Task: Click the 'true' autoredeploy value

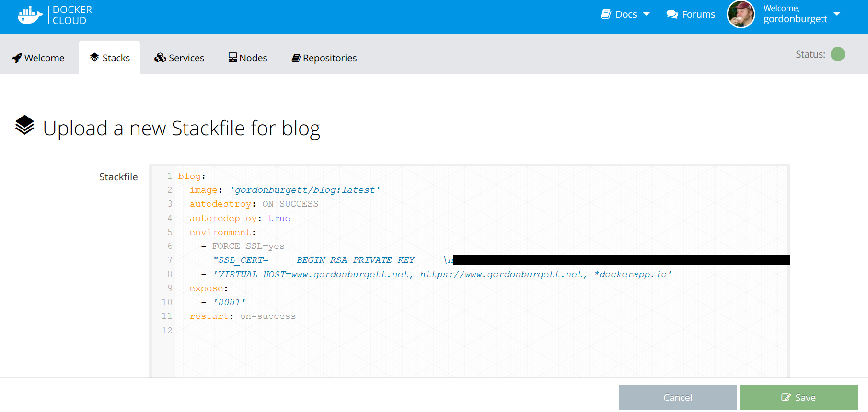Action: coord(279,218)
